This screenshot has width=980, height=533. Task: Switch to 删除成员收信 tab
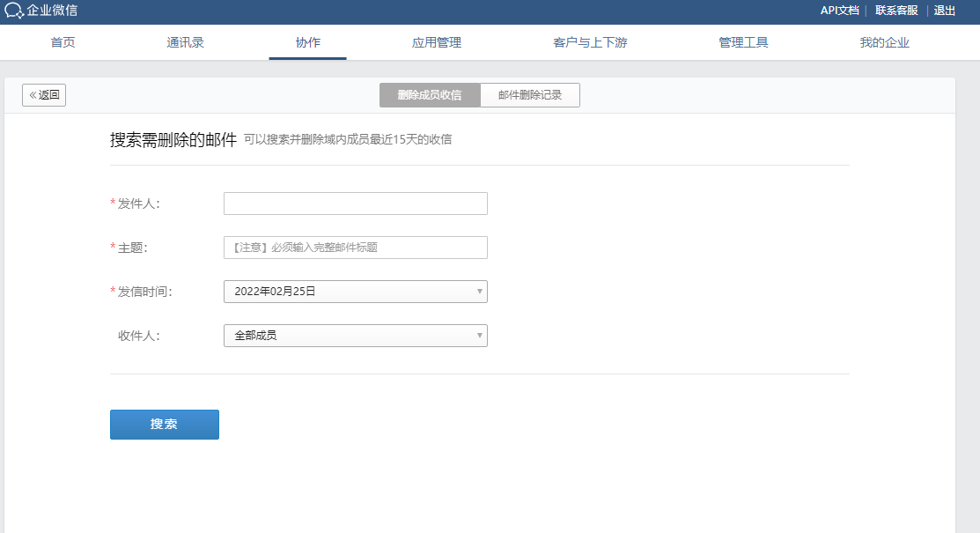[x=430, y=95]
